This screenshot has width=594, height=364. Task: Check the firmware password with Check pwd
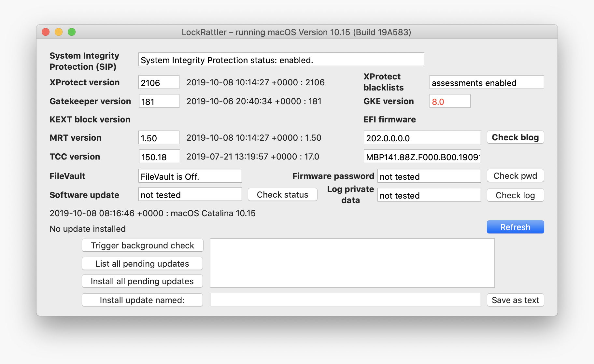[x=515, y=176]
